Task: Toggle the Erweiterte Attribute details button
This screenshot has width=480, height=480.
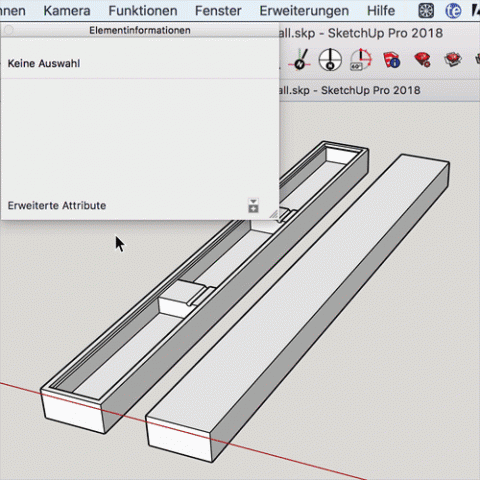Action: coord(253,205)
